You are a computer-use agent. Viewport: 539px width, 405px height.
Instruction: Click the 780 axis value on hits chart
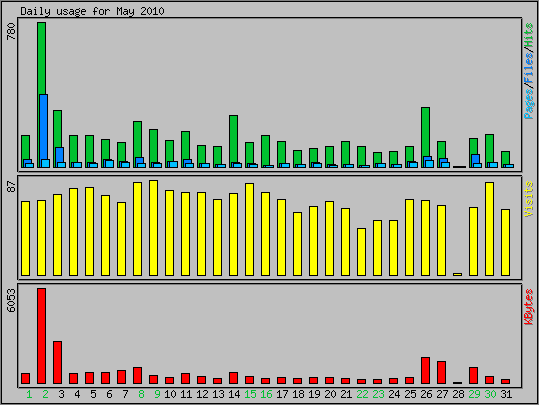click(x=11, y=32)
